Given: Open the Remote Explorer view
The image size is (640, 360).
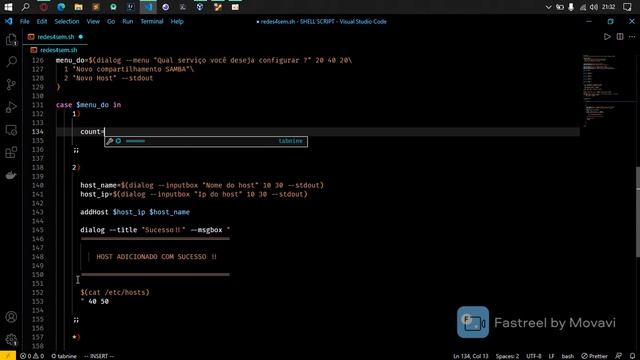Looking at the screenshot, I should 11,130.
